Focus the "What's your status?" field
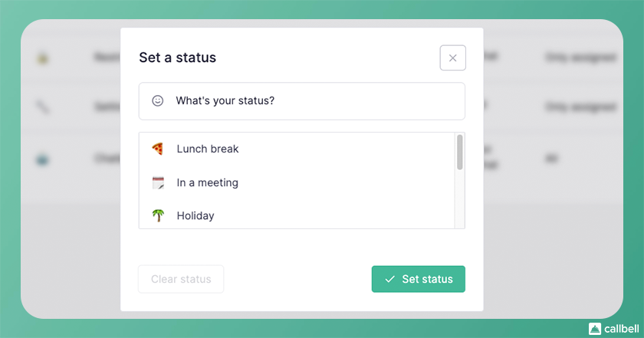The height and width of the screenshot is (338, 644). [307, 100]
